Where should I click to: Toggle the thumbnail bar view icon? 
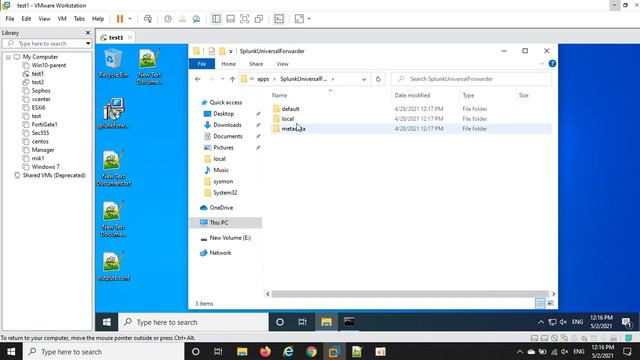pyautogui.click(x=231, y=19)
